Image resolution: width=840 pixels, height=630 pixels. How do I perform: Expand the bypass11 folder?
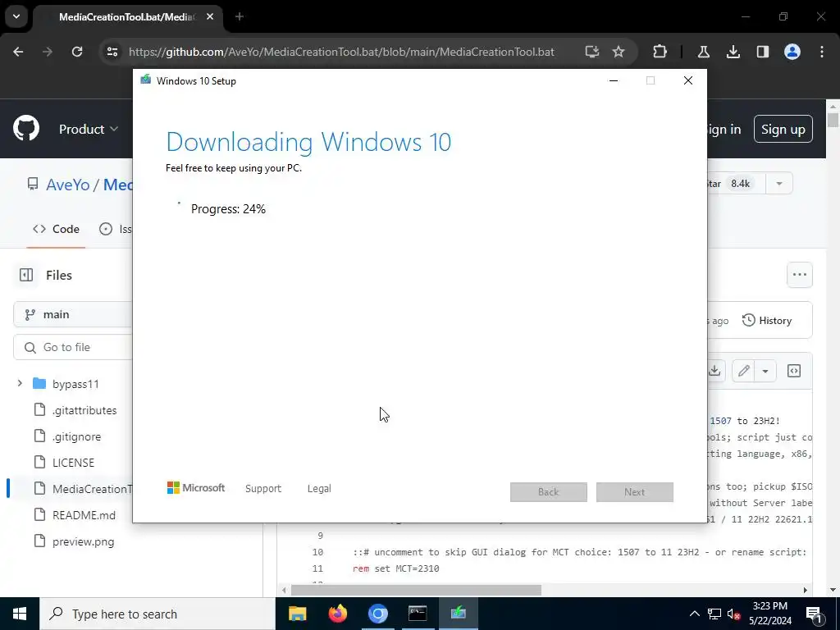click(20, 384)
